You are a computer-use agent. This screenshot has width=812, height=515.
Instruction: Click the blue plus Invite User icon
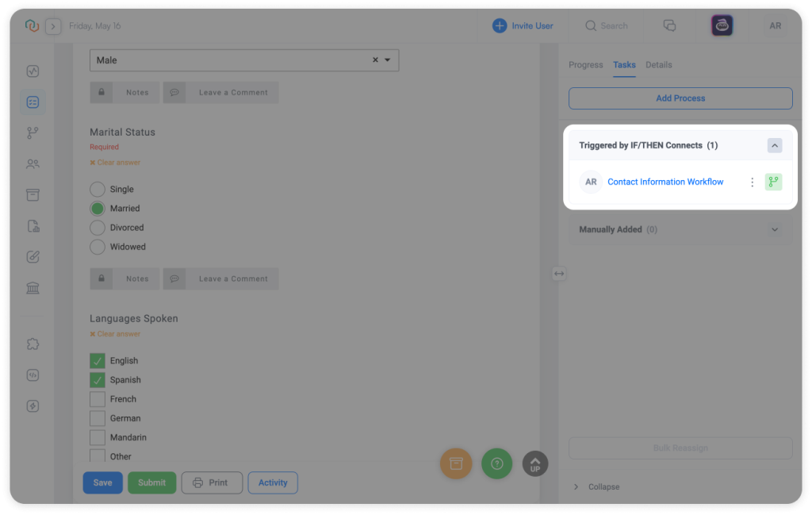coord(500,25)
